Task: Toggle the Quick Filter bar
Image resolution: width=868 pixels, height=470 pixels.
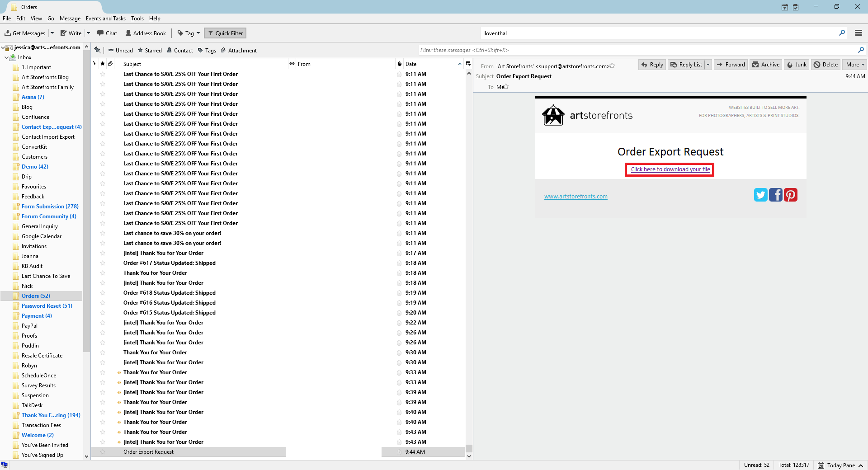Action: tap(225, 33)
